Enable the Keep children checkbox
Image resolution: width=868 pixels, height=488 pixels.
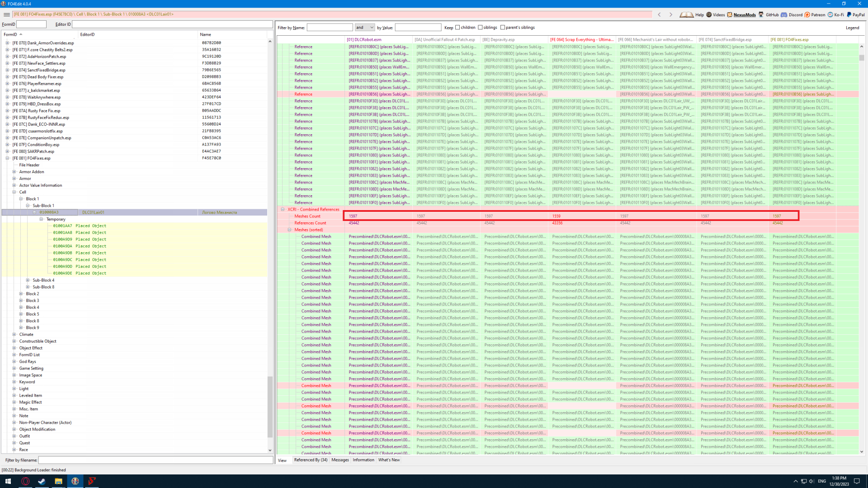tap(458, 28)
